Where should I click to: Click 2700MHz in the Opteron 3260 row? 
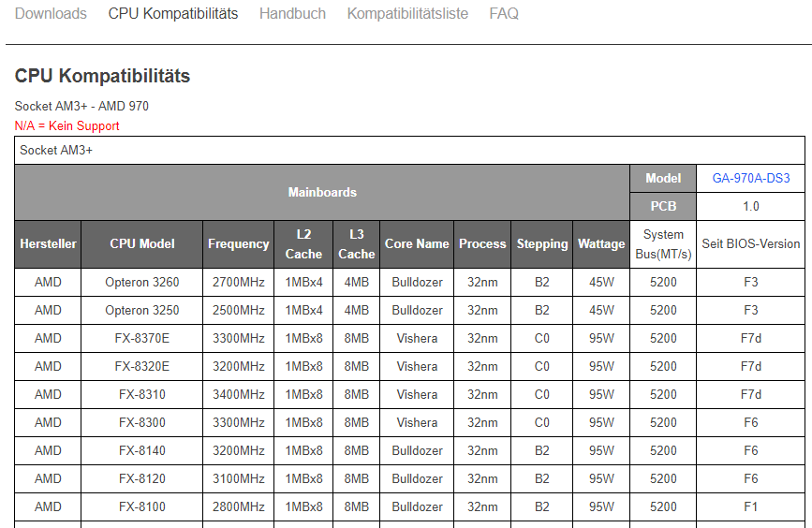[x=238, y=282]
